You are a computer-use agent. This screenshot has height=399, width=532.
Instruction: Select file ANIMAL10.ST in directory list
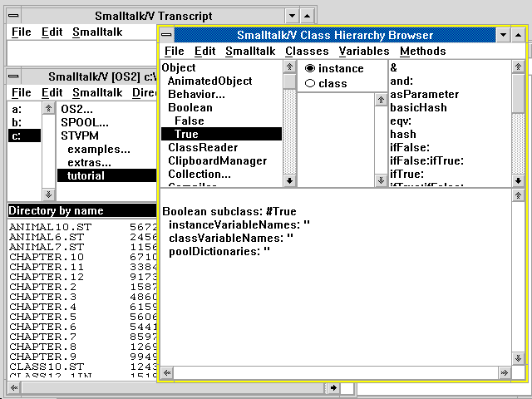pyautogui.click(x=51, y=227)
